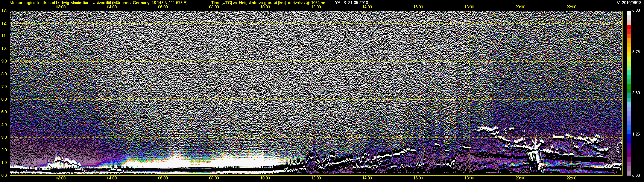Click the 3.75 colorbar value

tap(636, 52)
